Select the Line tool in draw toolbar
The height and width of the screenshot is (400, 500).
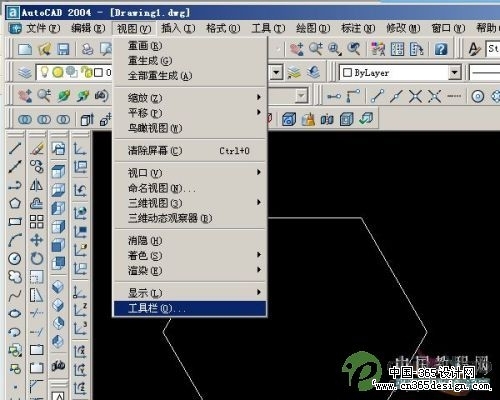point(15,149)
